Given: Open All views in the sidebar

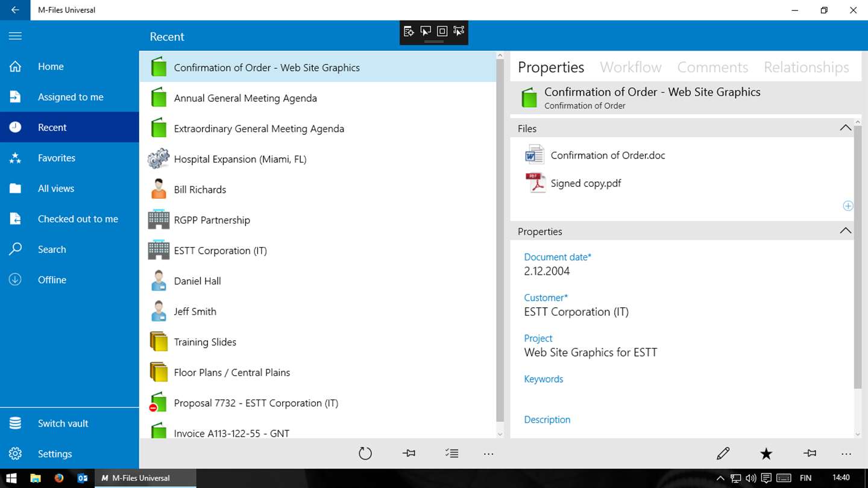Looking at the screenshot, I should (x=69, y=189).
